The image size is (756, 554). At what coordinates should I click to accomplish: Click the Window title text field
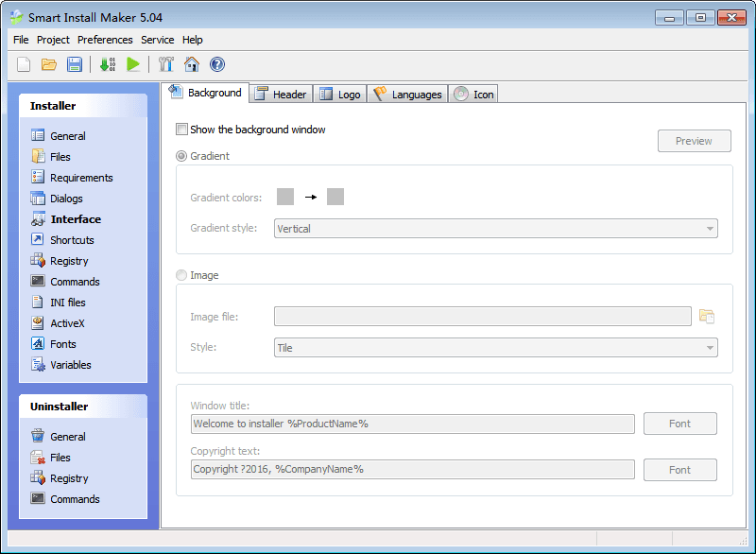coord(413,424)
